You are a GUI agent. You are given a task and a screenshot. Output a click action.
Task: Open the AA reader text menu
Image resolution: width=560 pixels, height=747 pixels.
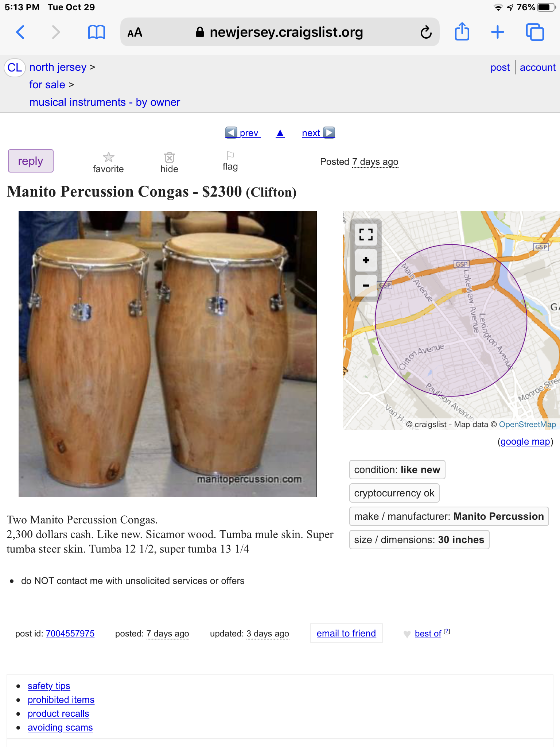tap(135, 33)
